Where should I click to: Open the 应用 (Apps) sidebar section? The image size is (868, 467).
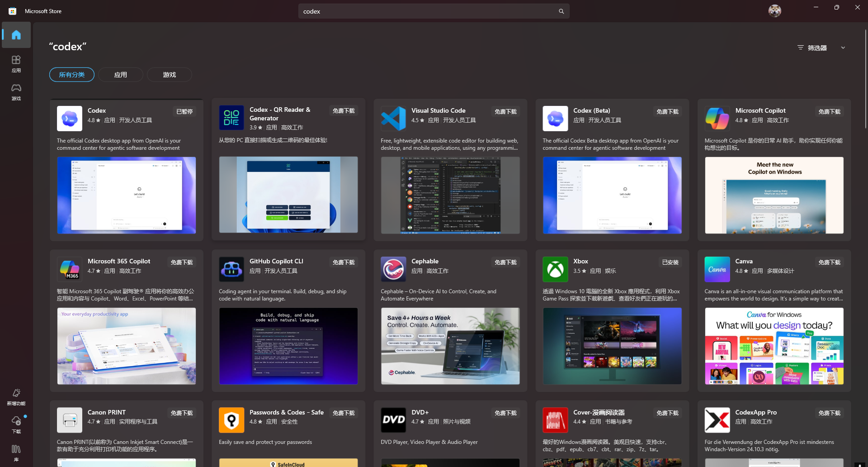16,64
